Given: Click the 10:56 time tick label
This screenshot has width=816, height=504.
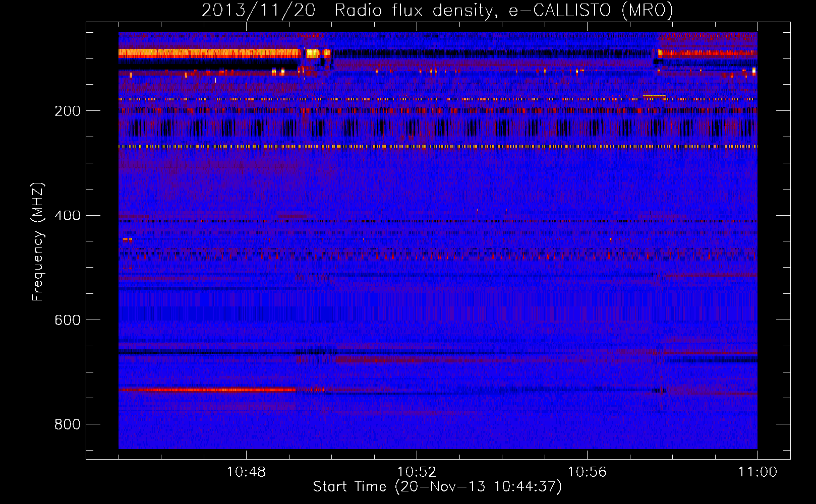Looking at the screenshot, I should (x=587, y=472).
